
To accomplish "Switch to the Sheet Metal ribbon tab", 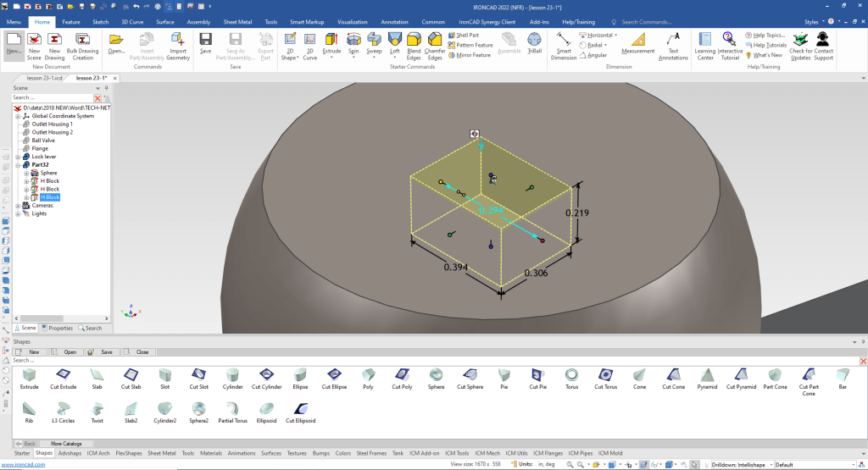I will click(236, 21).
